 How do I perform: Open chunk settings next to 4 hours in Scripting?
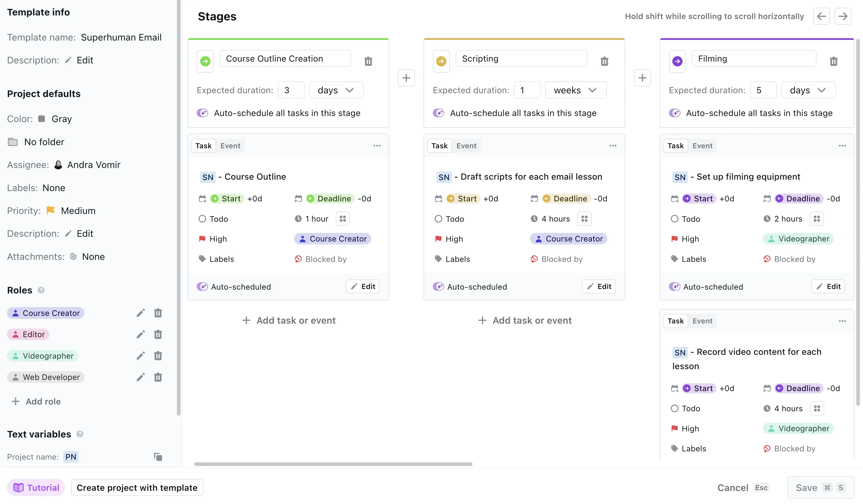[x=584, y=219]
